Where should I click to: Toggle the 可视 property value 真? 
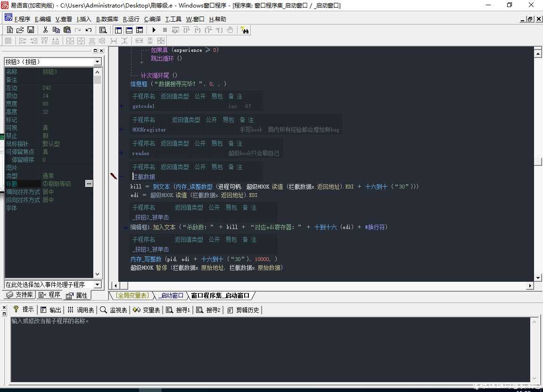tap(66, 128)
